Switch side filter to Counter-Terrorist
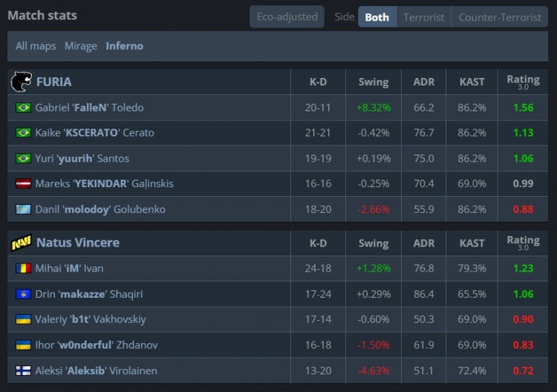557x392 pixels. click(500, 17)
